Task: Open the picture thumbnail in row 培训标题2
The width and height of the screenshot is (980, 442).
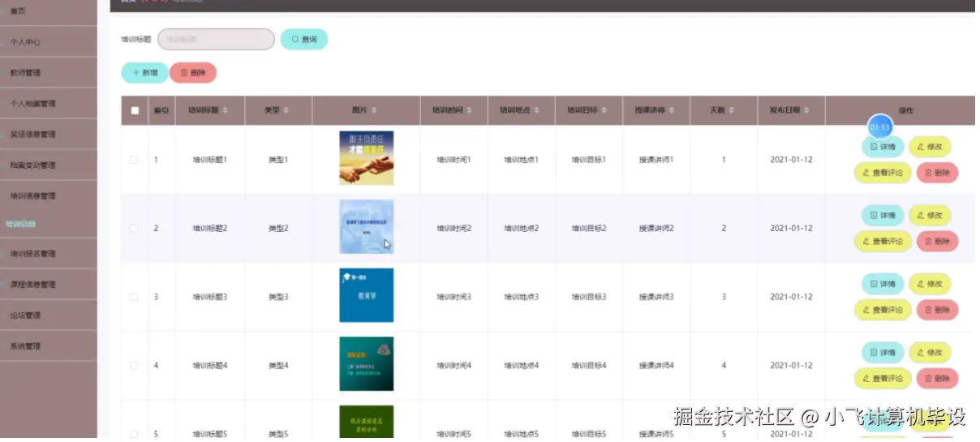Action: [367, 227]
